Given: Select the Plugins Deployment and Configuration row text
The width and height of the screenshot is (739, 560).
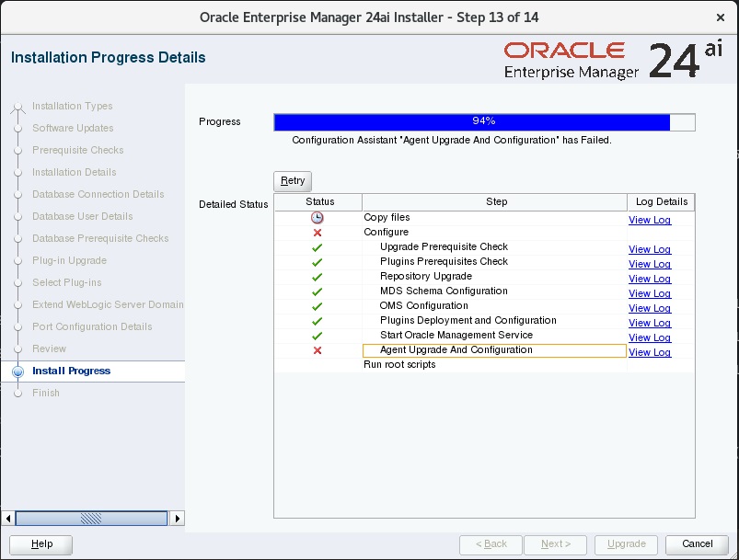Looking at the screenshot, I should [468, 320].
